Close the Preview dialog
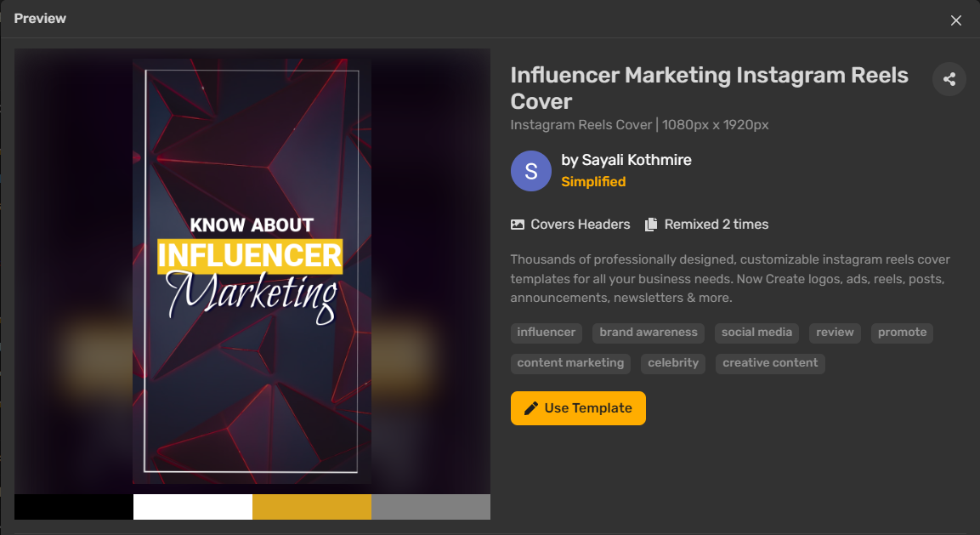Image resolution: width=980 pixels, height=535 pixels. pos(955,20)
